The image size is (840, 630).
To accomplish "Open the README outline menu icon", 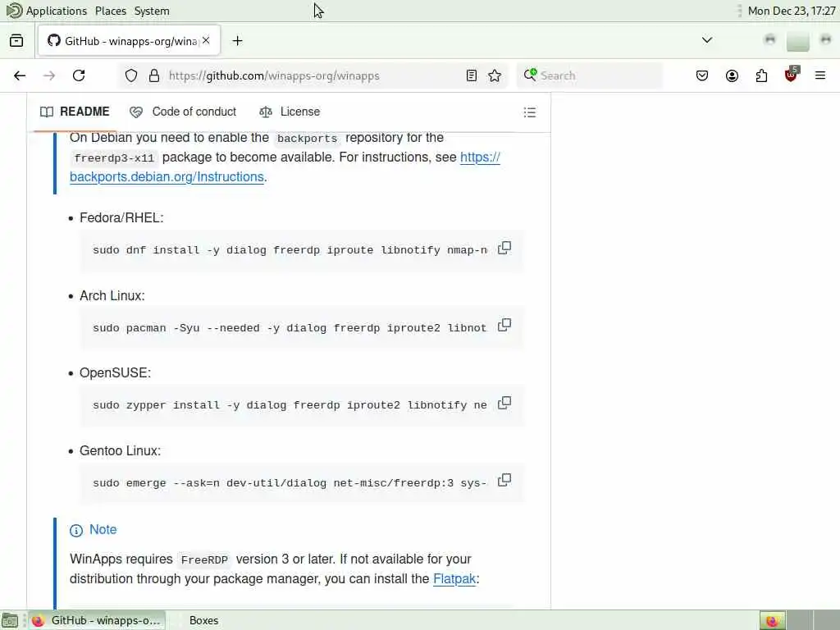I will [530, 112].
